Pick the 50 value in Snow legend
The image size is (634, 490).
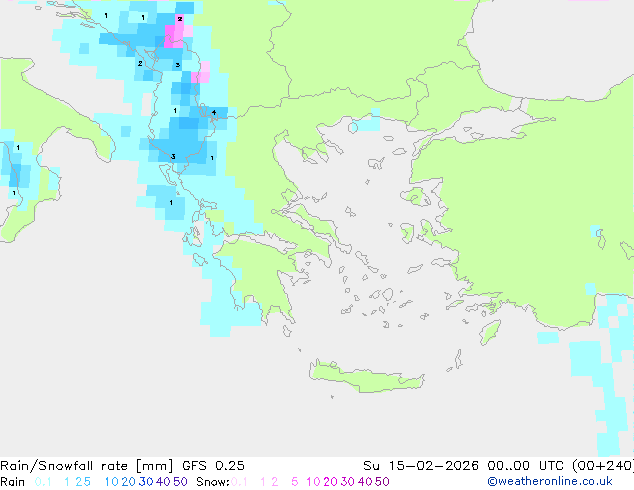[x=383, y=482]
